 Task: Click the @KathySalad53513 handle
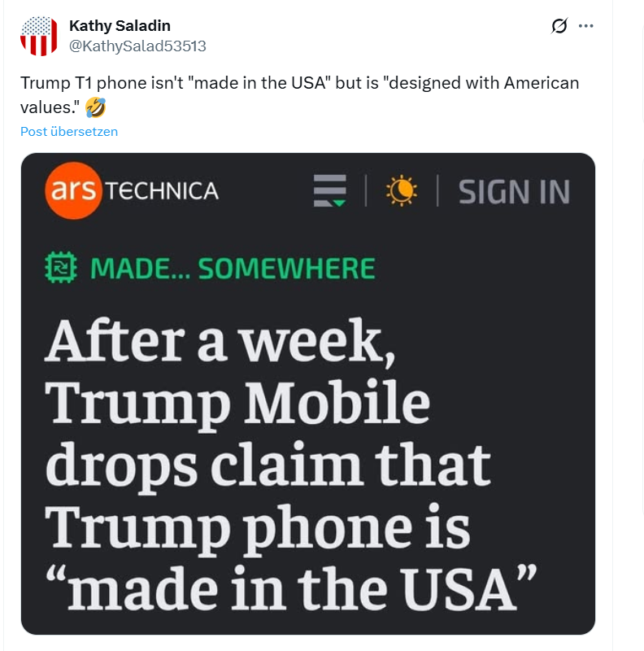(x=137, y=46)
